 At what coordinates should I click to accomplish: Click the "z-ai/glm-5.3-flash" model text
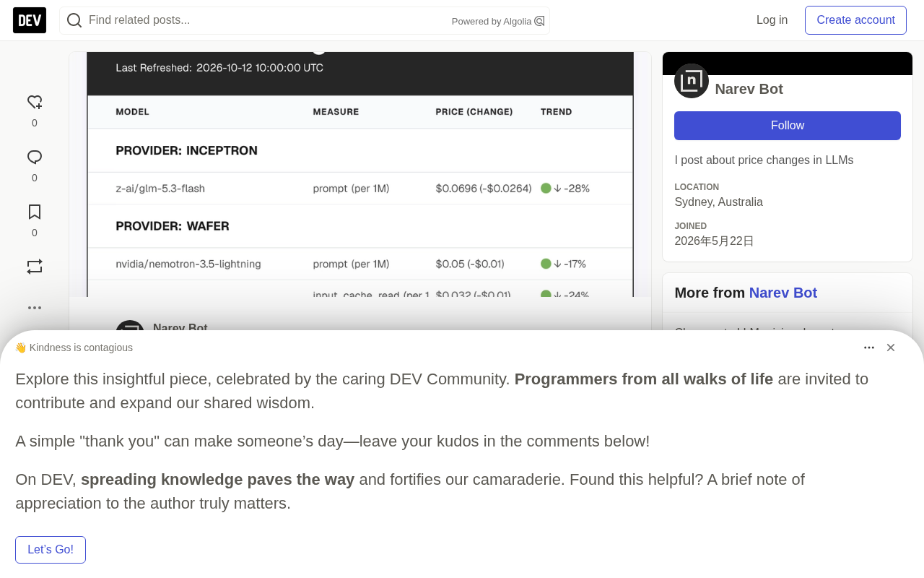[160, 189]
